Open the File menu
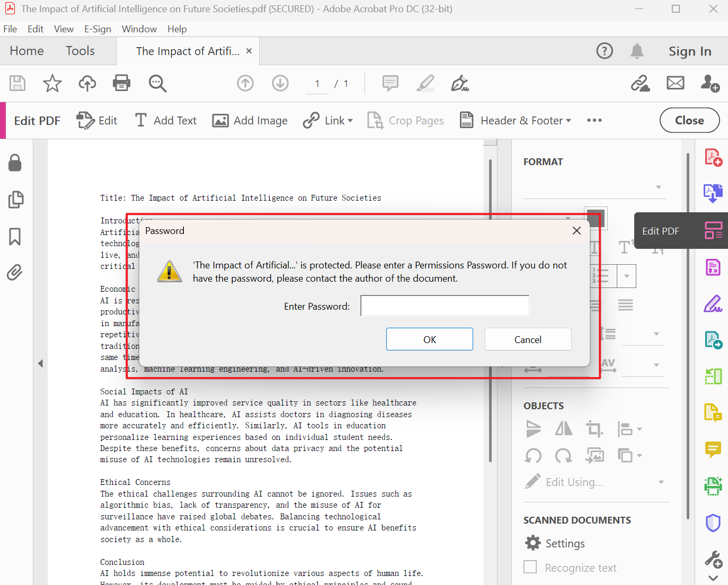The height and width of the screenshot is (585, 728). click(x=10, y=29)
